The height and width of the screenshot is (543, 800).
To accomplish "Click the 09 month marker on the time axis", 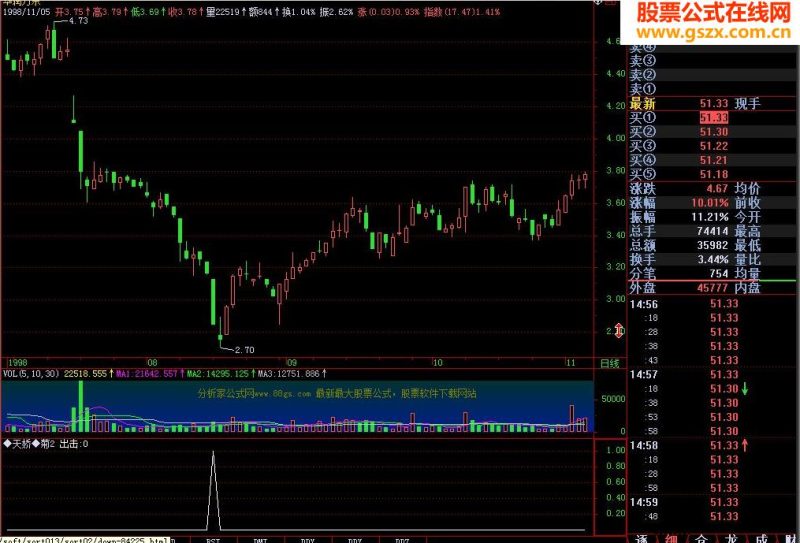I will click(x=291, y=363).
